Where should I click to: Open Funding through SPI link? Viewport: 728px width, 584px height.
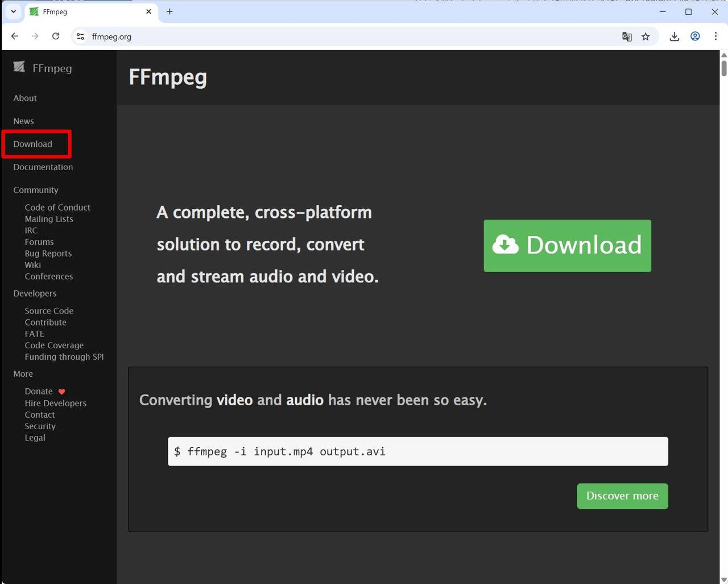tap(64, 357)
